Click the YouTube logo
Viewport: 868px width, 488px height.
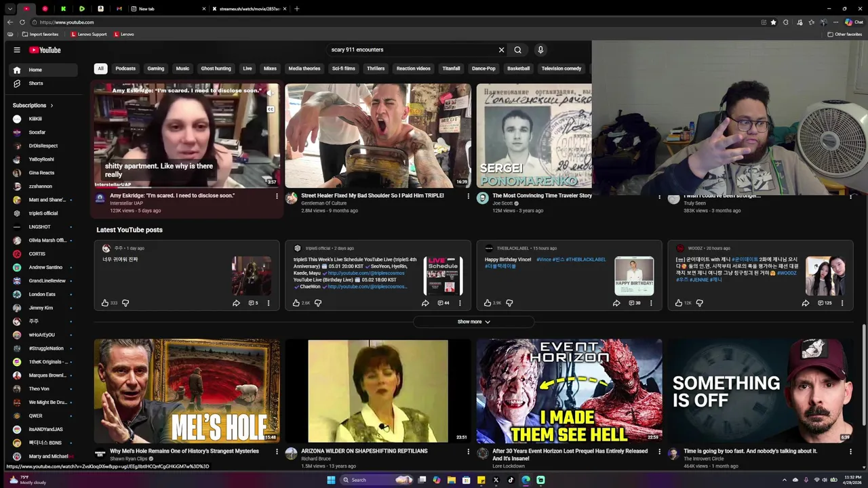[x=45, y=49]
